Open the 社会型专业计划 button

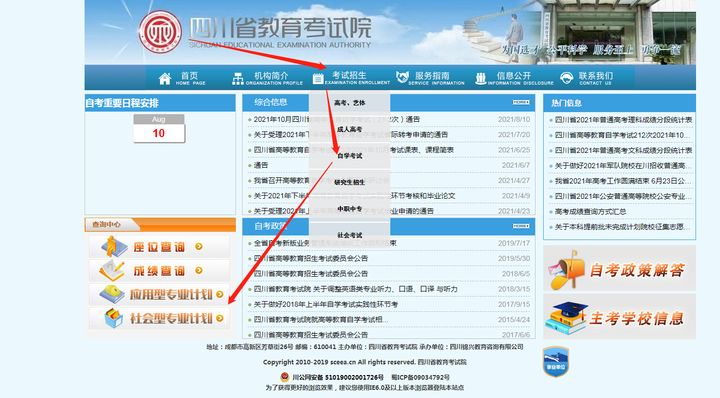pyautogui.click(x=159, y=318)
